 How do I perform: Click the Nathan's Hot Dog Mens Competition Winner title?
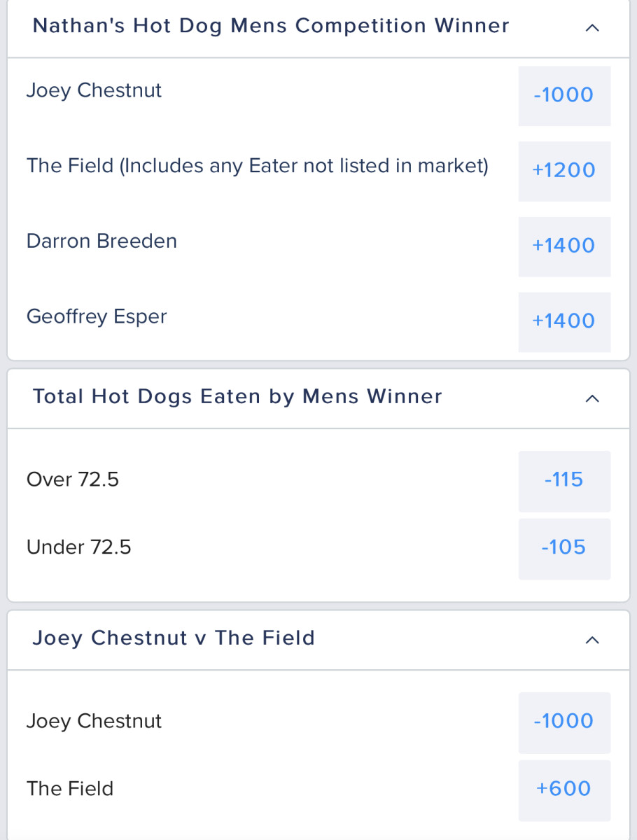(x=271, y=26)
